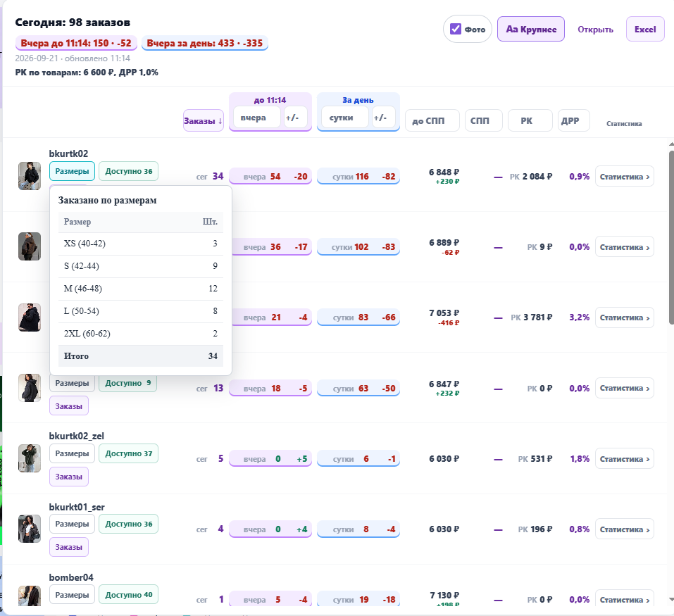The height and width of the screenshot is (616, 674).
Task: Click Доступно 40 for bomber04
Action: tap(128, 595)
